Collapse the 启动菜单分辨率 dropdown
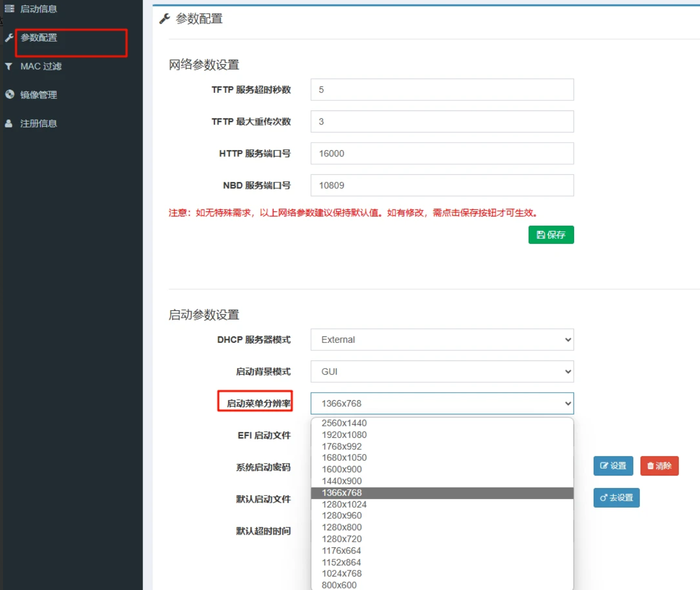 442,404
